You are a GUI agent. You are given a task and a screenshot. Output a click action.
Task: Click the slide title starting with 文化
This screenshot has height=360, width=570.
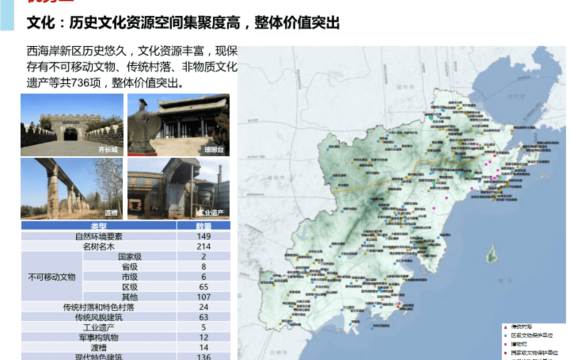tap(183, 23)
